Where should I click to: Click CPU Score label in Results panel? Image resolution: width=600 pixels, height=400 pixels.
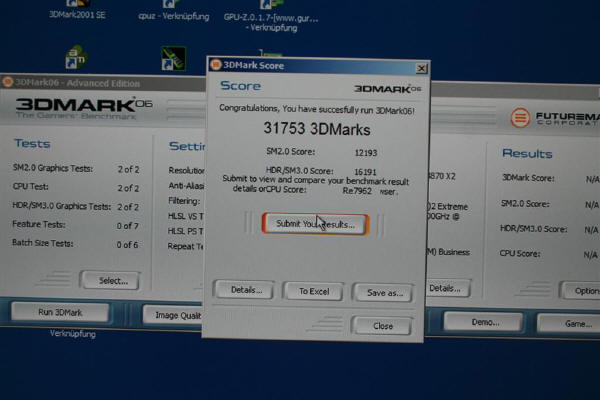pos(520,253)
